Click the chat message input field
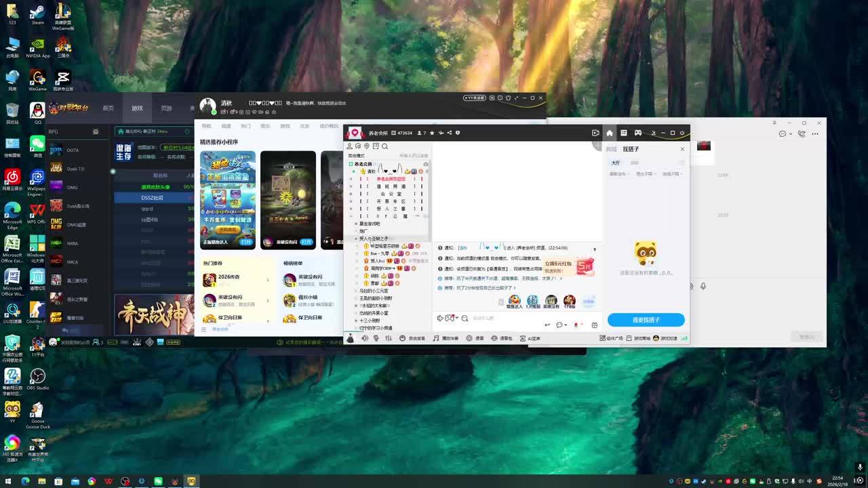 (x=505, y=318)
